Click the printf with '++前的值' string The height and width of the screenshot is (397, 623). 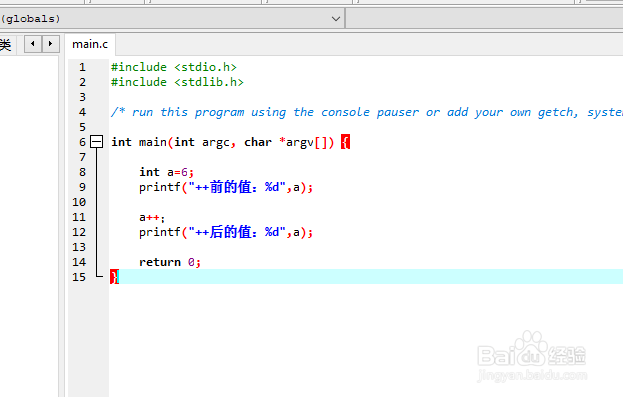pyautogui.click(x=226, y=187)
